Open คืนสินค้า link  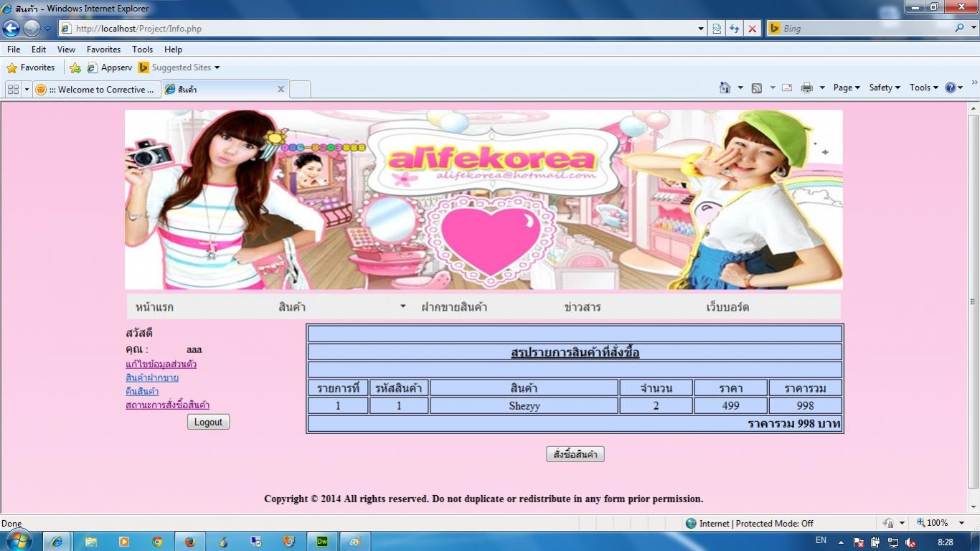[142, 391]
